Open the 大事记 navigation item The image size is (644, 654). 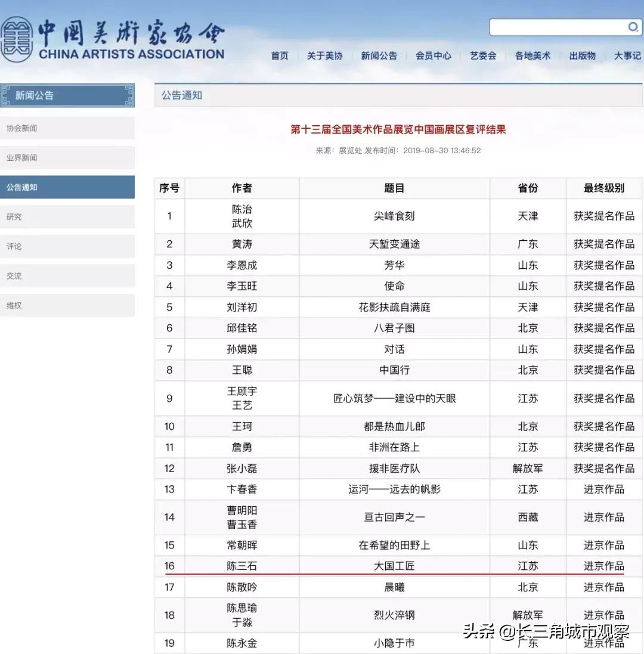click(x=626, y=56)
